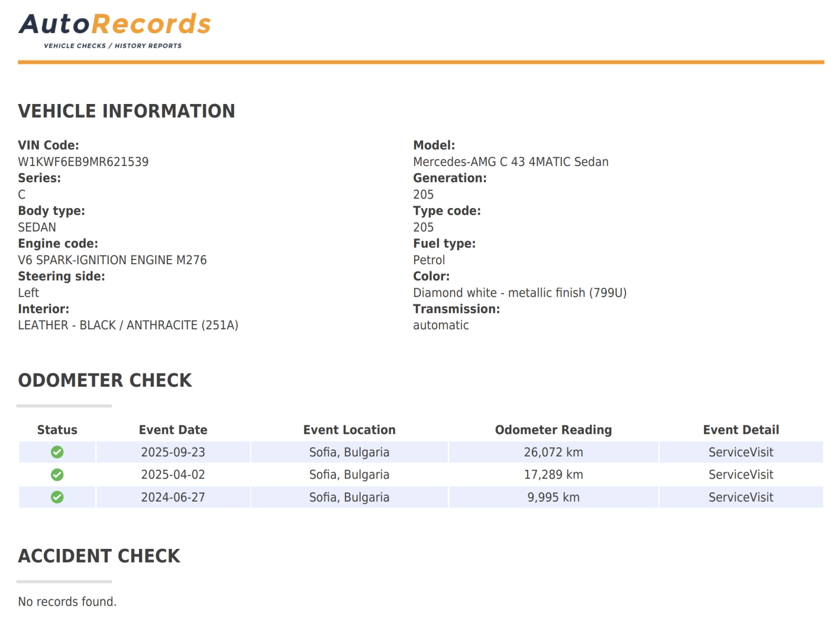
Task: Click the Event Date column header
Action: 173,430
